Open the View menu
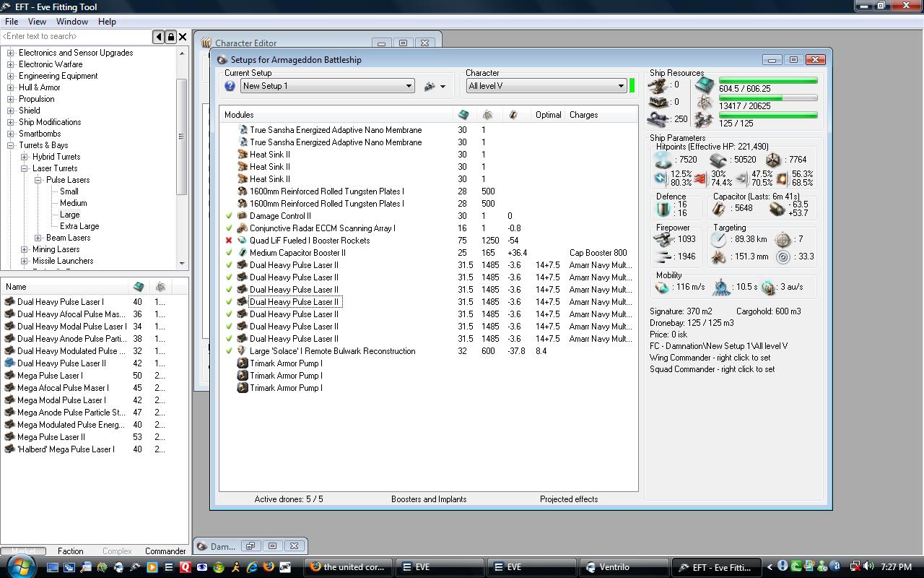This screenshot has width=924, height=578. click(37, 22)
